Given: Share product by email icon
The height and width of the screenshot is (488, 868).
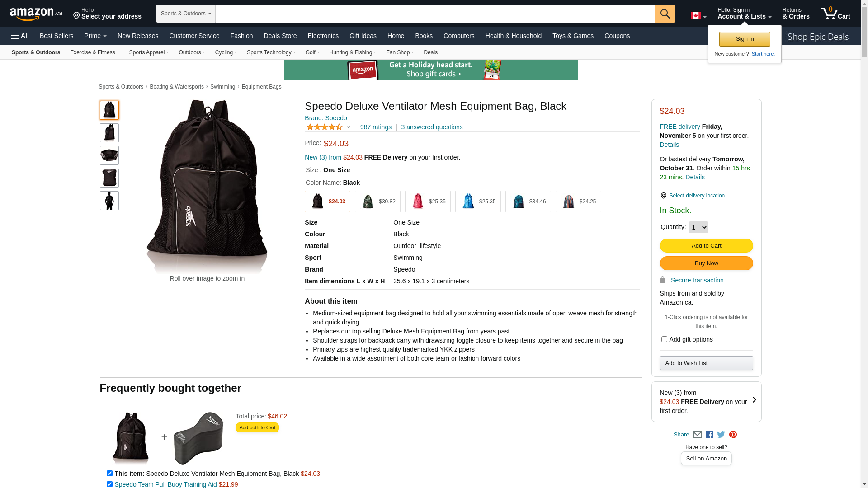Looking at the screenshot, I should click(x=697, y=435).
